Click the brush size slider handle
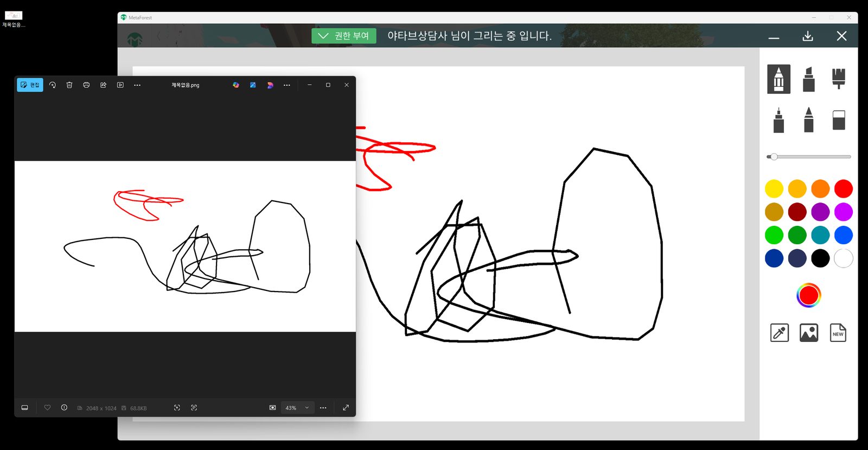 774,157
